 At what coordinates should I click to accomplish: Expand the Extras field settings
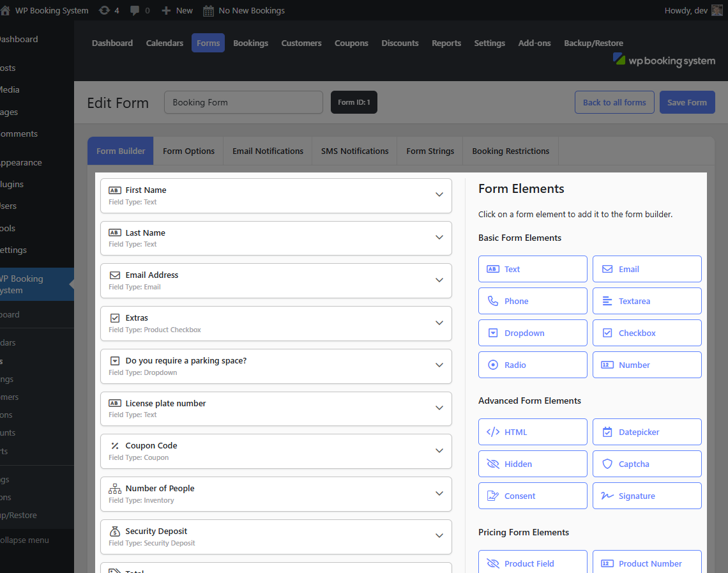click(x=439, y=323)
